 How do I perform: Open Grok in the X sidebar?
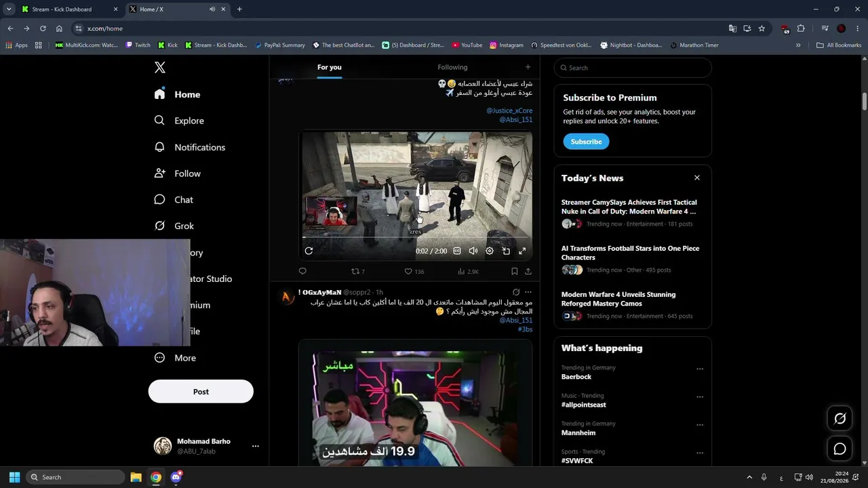(x=174, y=226)
